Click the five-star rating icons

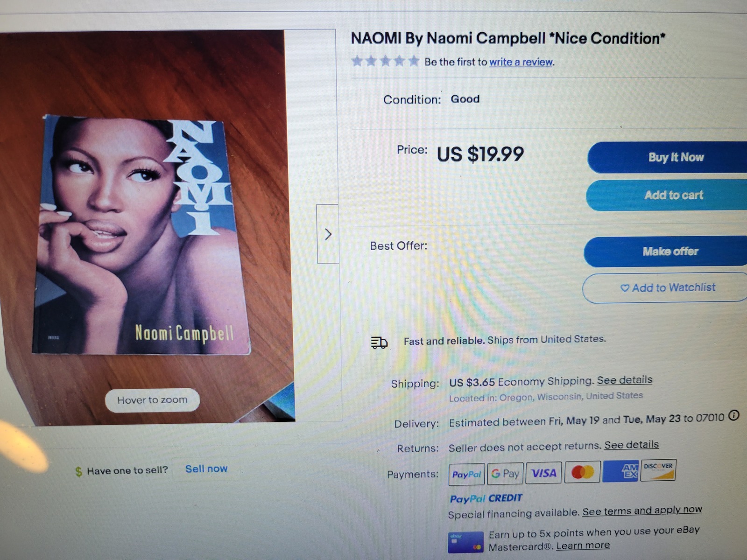click(x=385, y=61)
